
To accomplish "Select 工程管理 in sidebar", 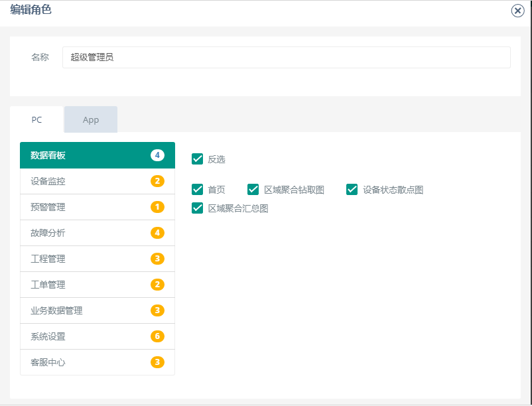I will click(98, 259).
